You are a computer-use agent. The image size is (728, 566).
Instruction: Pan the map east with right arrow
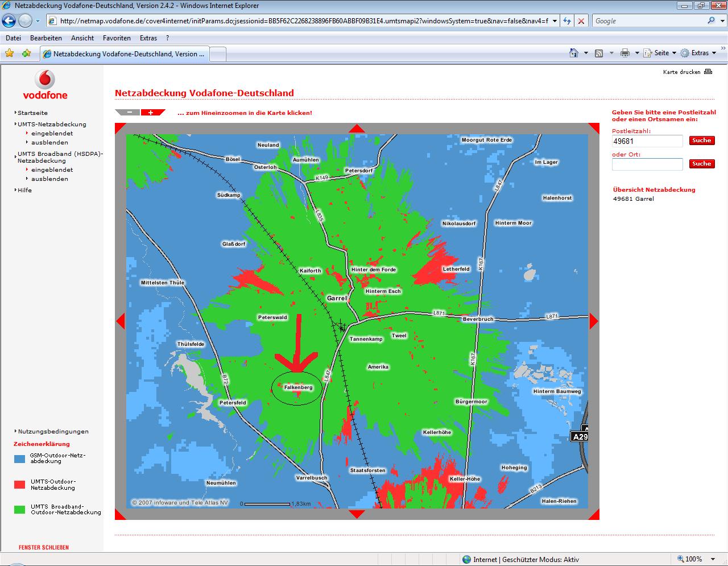click(594, 321)
